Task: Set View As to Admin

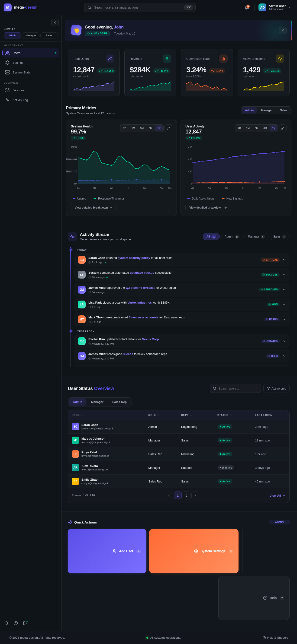Action: (12, 35)
